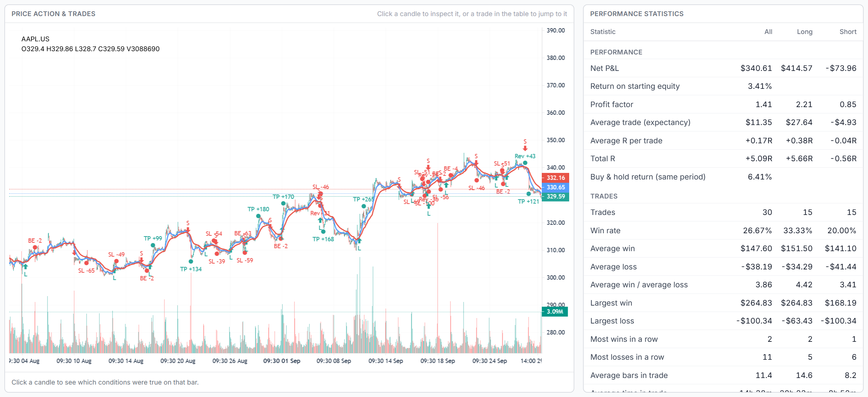Click the $340.61 net P&L value
The height and width of the screenshot is (397, 868).
[756, 68]
